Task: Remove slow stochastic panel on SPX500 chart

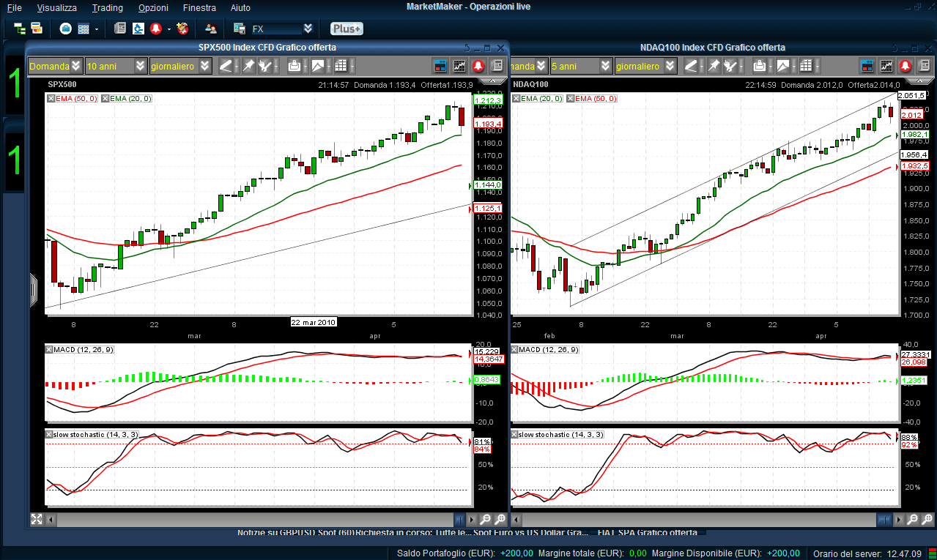Action: click(49, 434)
